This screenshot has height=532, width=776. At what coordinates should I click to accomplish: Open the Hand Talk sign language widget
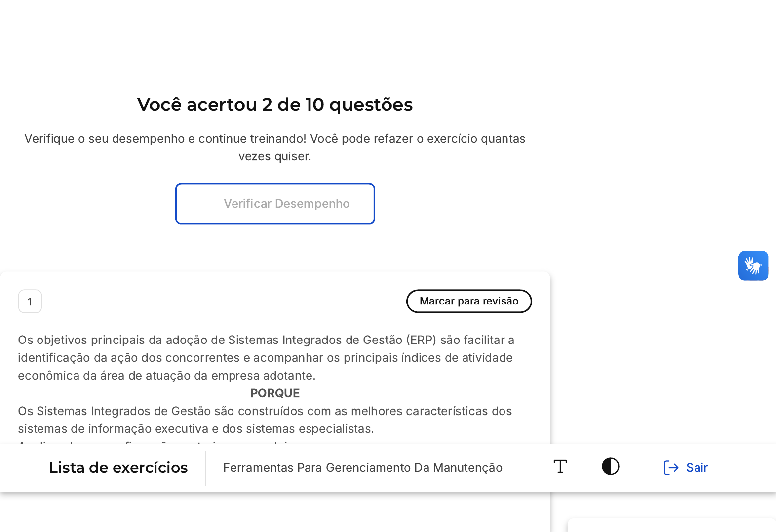tap(753, 266)
